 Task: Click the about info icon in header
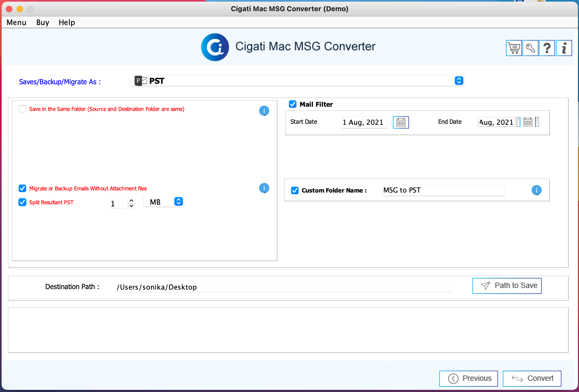coord(564,48)
